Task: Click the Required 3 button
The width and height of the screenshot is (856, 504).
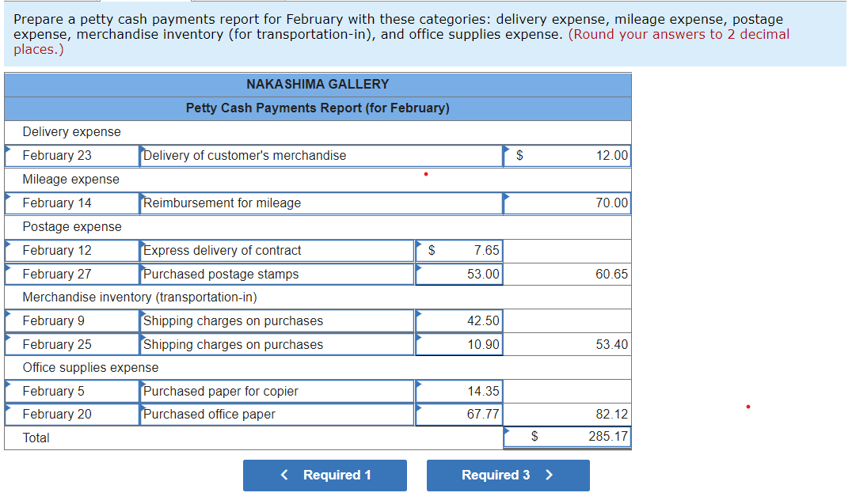Action: tap(508, 475)
